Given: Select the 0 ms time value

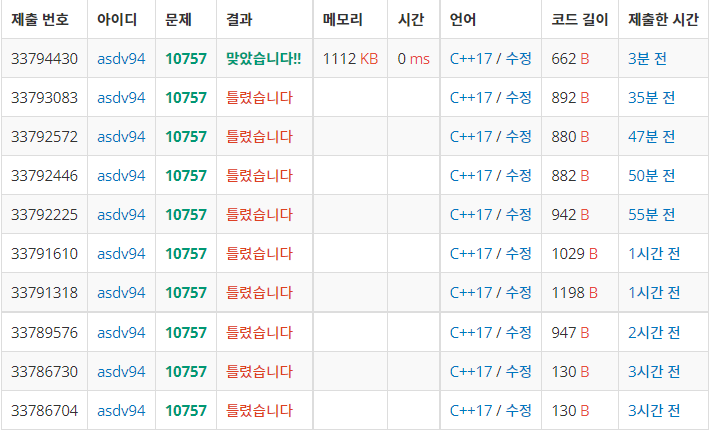Looking at the screenshot, I should (413, 59).
